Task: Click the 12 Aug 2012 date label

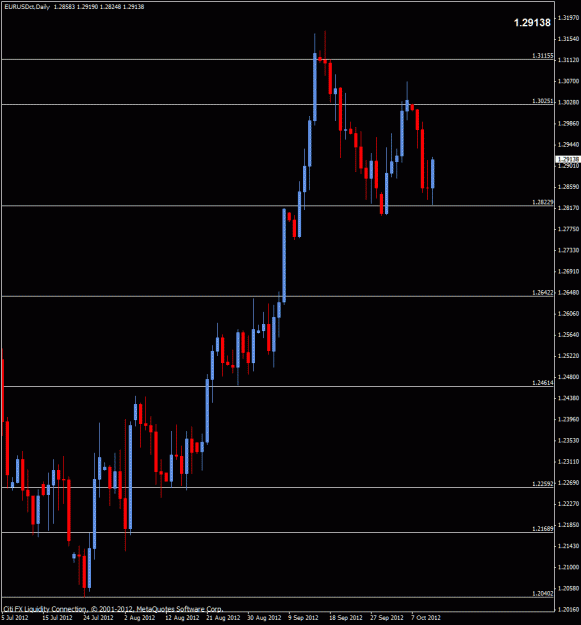Action: 182,617
